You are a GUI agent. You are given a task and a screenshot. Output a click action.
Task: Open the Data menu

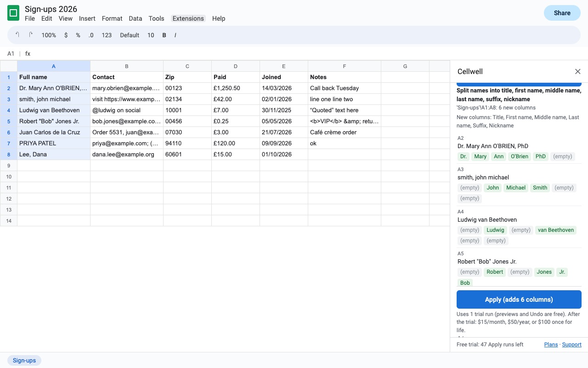pyautogui.click(x=136, y=18)
